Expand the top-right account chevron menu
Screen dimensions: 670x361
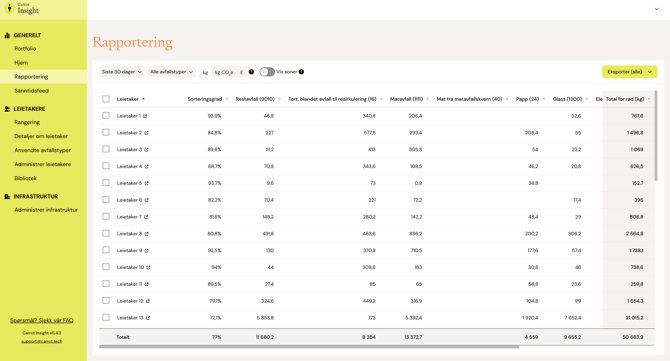[x=656, y=9]
